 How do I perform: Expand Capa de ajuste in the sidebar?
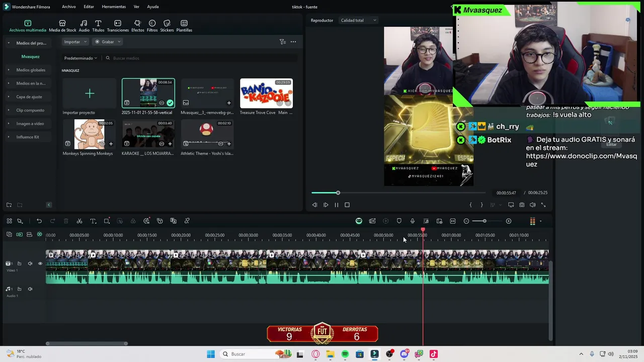(x=9, y=97)
